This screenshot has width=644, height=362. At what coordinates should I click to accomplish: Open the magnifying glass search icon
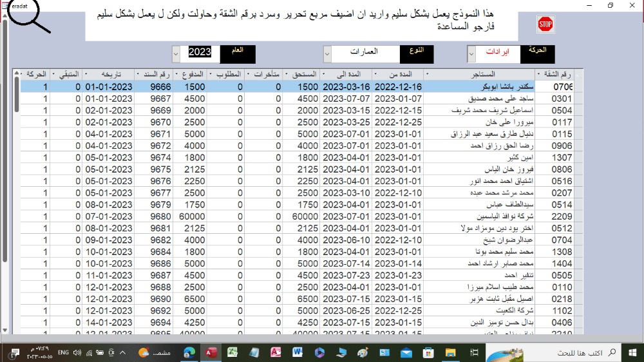[x=28, y=15]
